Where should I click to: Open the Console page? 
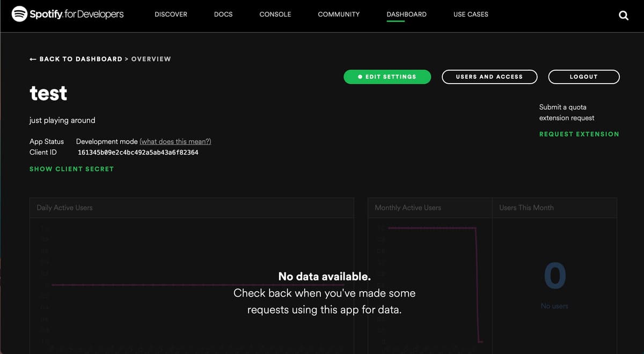coord(275,14)
